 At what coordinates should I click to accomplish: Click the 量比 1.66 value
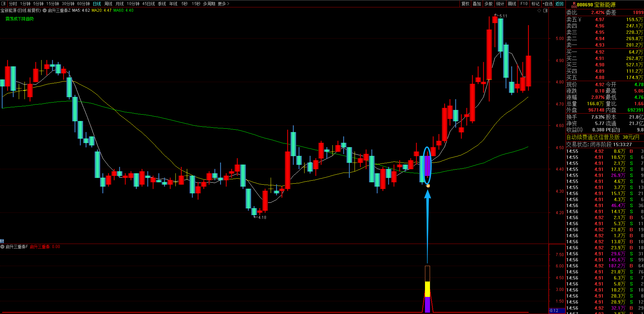point(639,104)
